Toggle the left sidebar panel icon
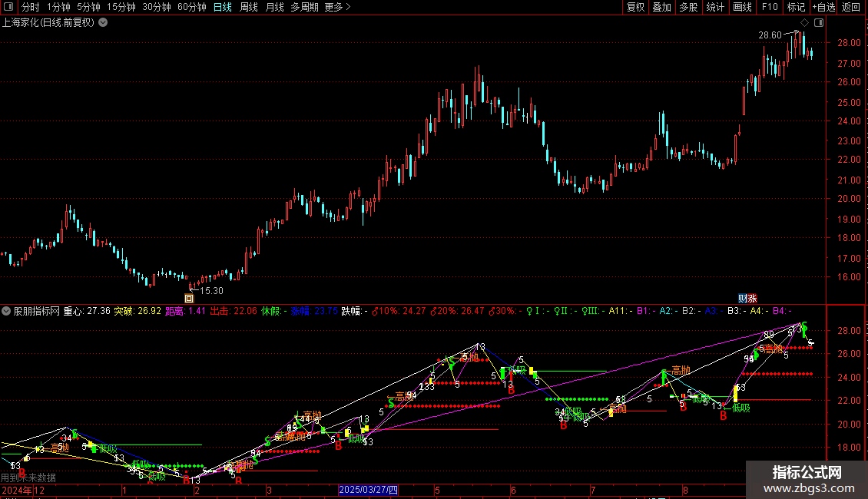This screenshot has width=868, height=499. point(8,7)
